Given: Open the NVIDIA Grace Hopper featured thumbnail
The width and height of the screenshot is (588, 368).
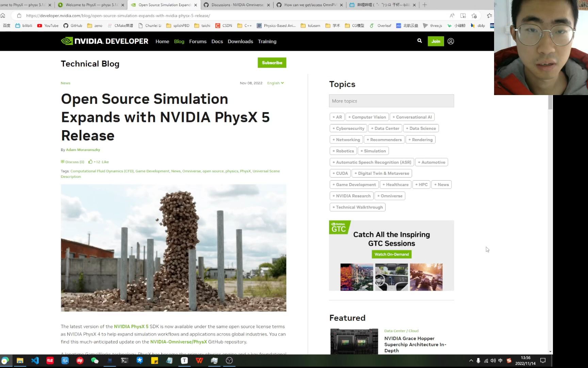Looking at the screenshot, I should [354, 341].
